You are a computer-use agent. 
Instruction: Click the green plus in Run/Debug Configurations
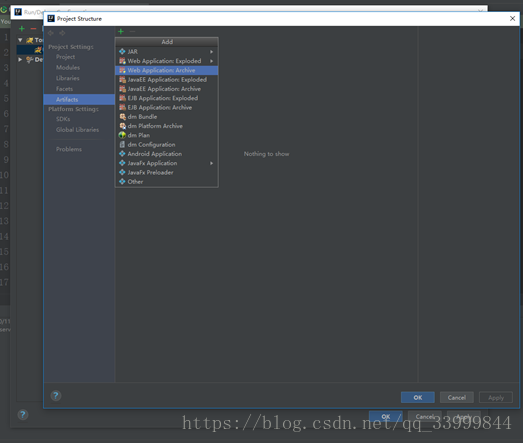22,29
